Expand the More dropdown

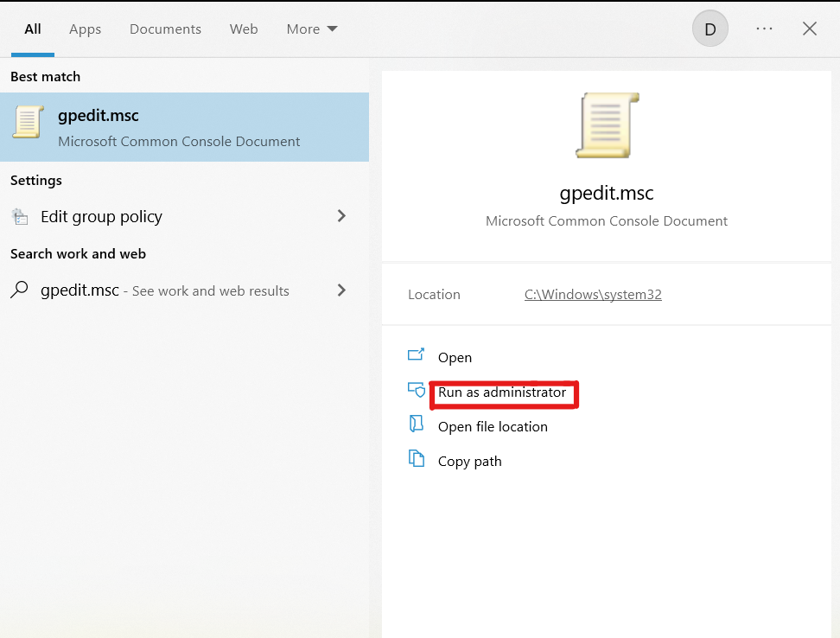312,29
